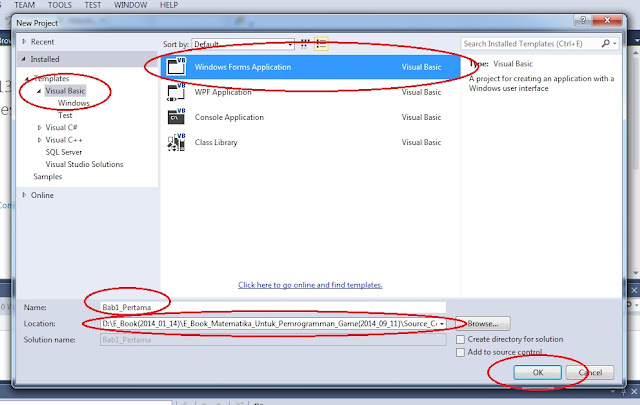
Task: Open the TEST menu
Action: pos(93,5)
